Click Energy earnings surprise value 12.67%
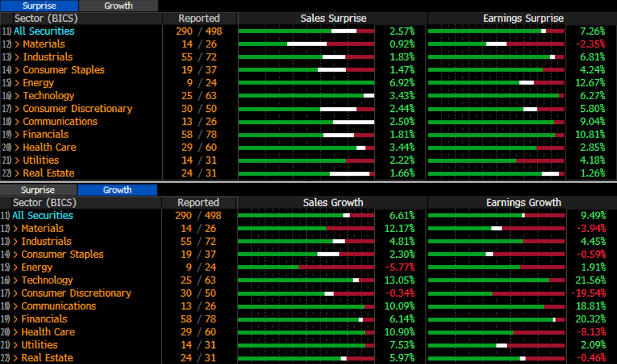This screenshot has width=617, height=364. pos(590,83)
